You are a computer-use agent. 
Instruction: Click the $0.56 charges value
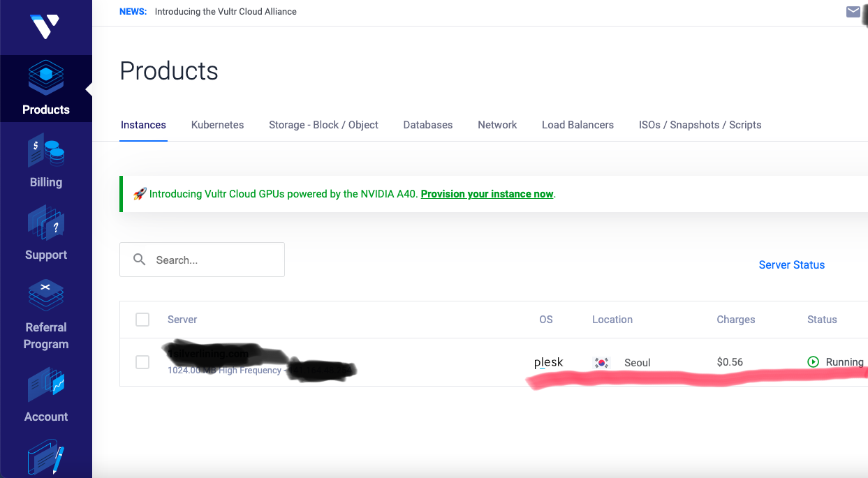[x=730, y=362]
